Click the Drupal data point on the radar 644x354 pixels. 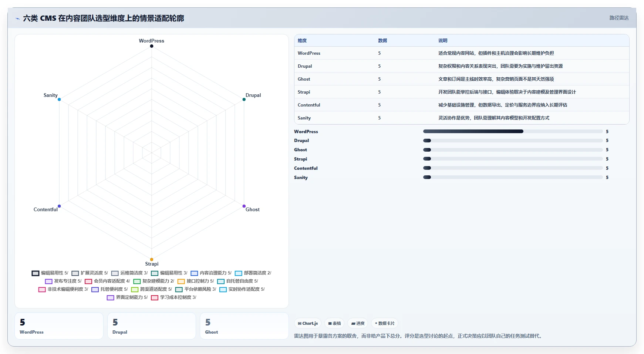[x=244, y=100]
